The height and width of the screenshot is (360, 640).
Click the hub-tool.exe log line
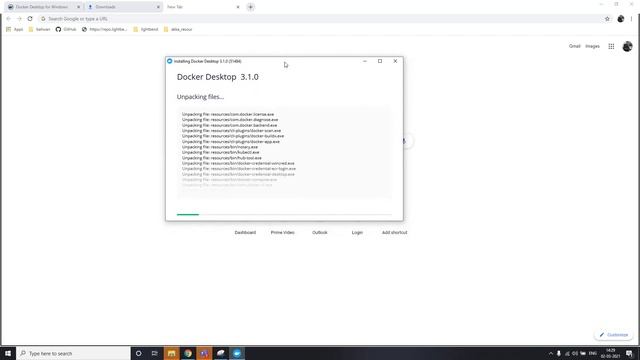pyautogui.click(x=222, y=158)
